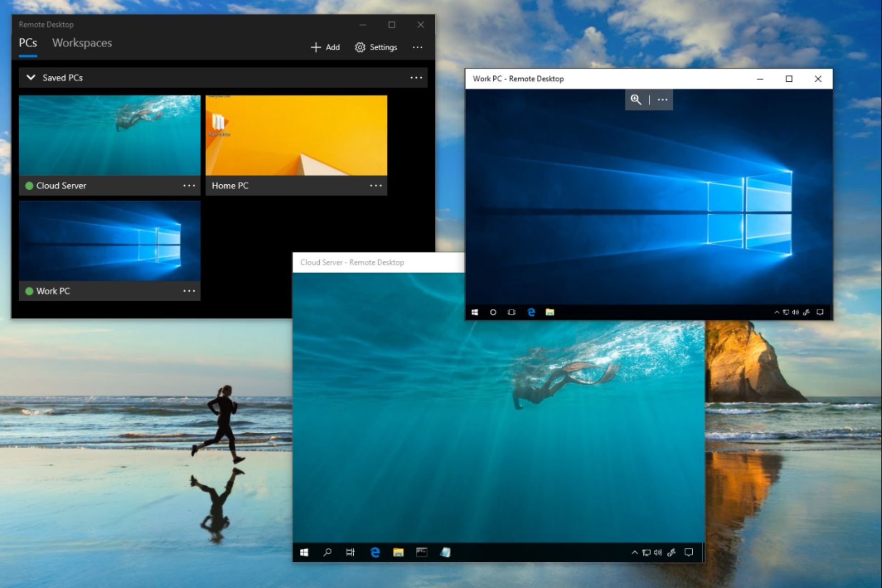
Task: Collapse the Saved PCs group chevron
Action: tap(31, 78)
